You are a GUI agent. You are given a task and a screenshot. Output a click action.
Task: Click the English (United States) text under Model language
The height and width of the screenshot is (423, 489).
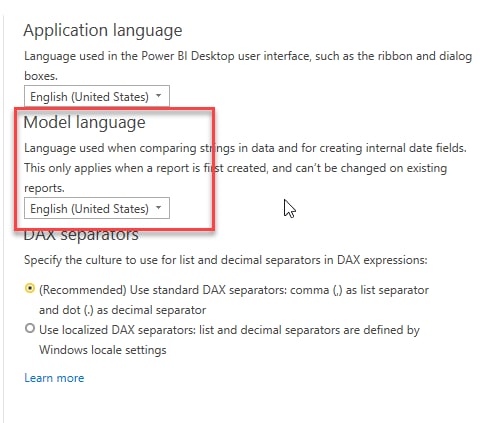pyautogui.click(x=89, y=209)
